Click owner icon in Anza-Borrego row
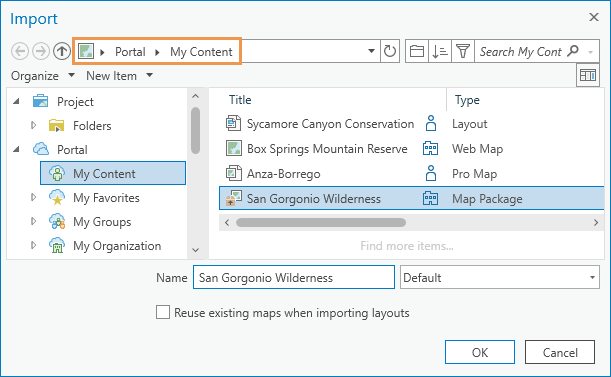Image resolution: width=611 pixels, height=377 pixels. pyautogui.click(x=431, y=173)
